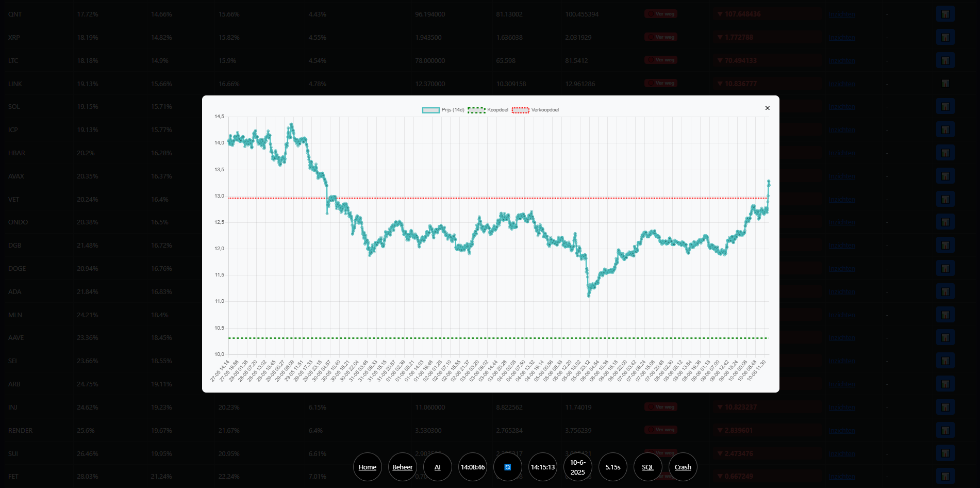Open the SQL page
Screen dimensions: 980x488
648,467
